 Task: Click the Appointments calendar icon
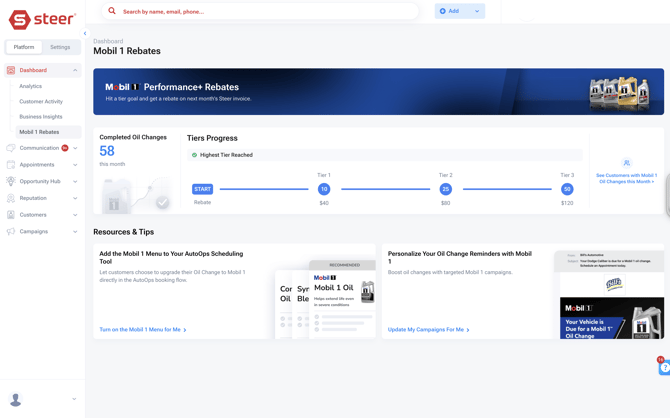(x=11, y=165)
